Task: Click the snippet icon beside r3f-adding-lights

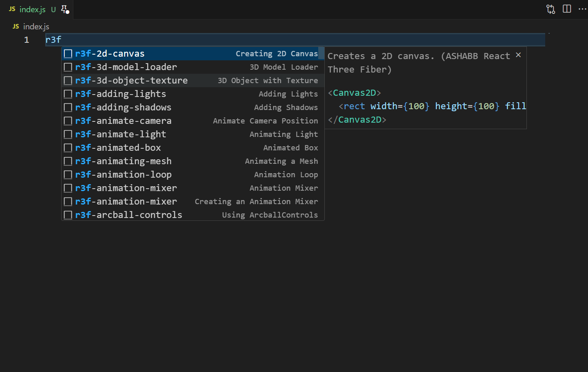Action: pyautogui.click(x=68, y=94)
